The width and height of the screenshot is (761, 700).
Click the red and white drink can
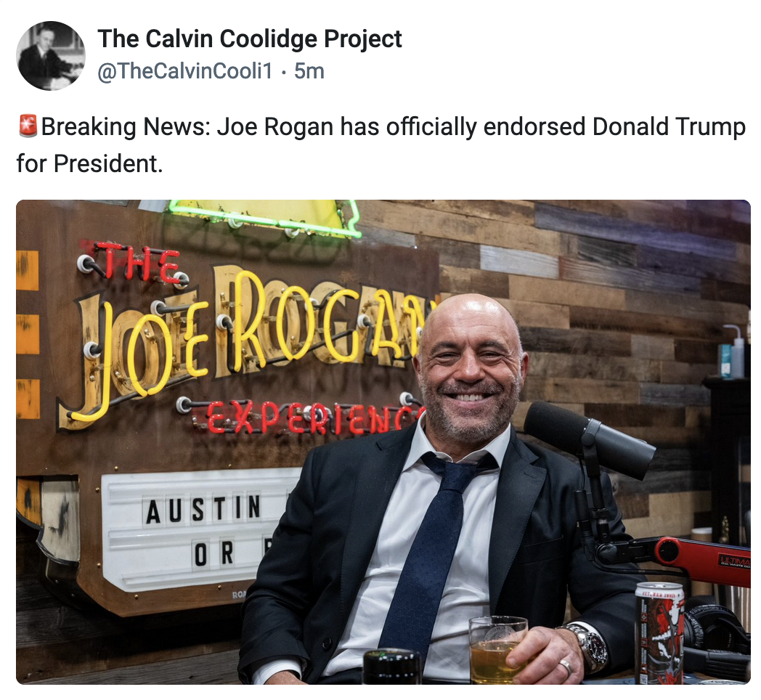click(x=659, y=632)
